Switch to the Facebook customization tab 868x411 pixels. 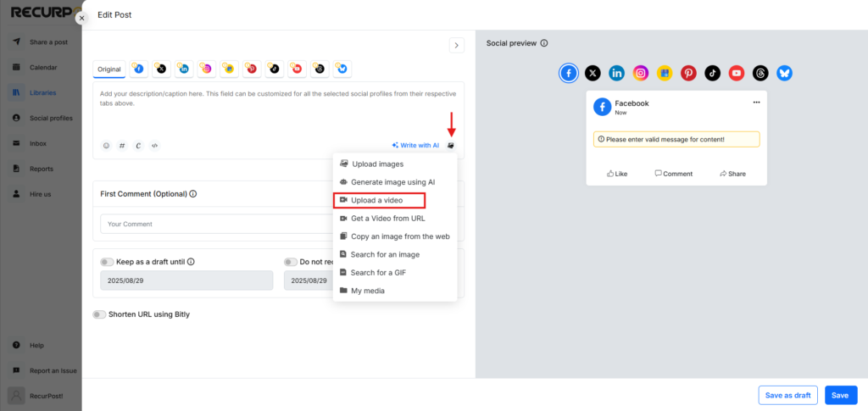pos(138,69)
